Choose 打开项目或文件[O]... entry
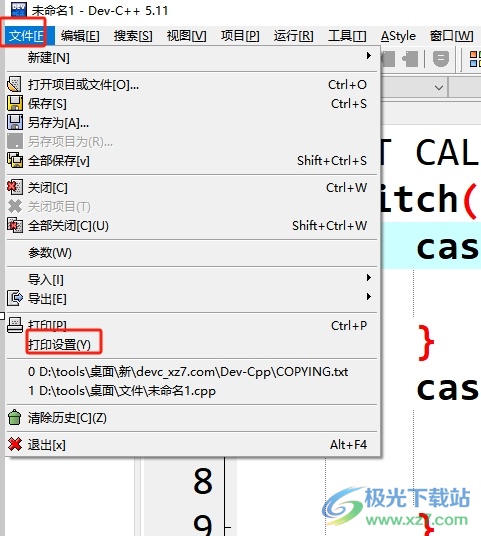Screen dimensions: 481x536 tap(192, 84)
